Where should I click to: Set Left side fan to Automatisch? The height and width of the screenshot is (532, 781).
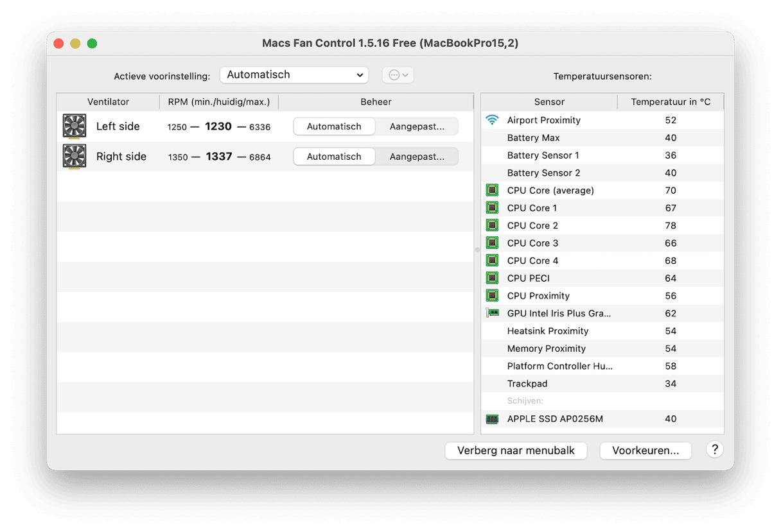tap(334, 126)
